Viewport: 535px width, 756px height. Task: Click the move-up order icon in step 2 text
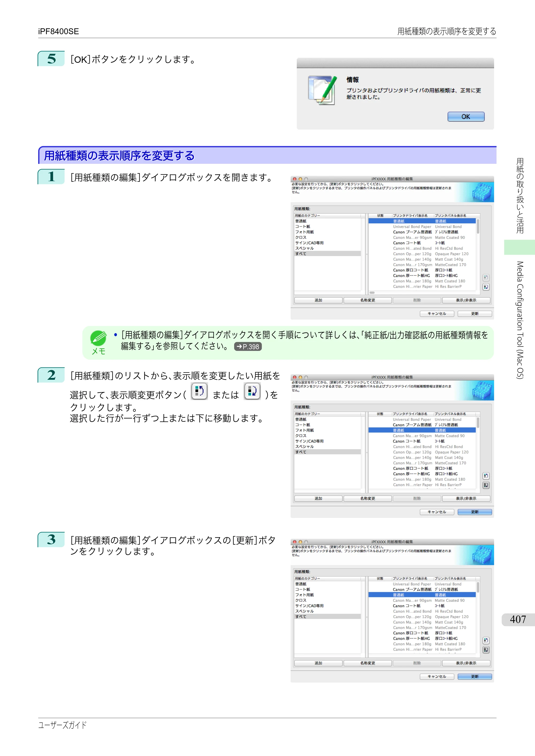click(x=199, y=391)
